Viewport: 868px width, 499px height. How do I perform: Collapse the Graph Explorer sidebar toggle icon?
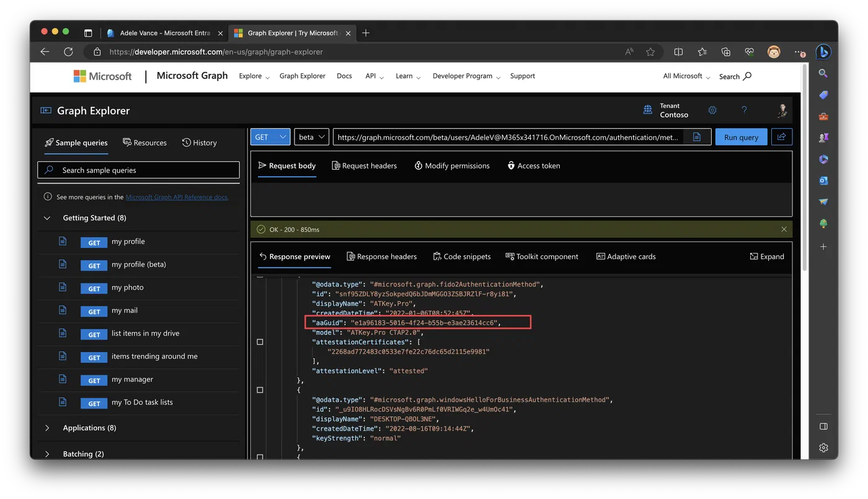point(46,110)
